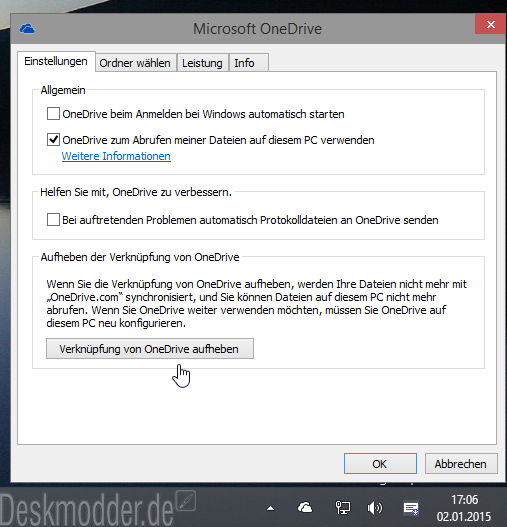Confirm settings with the OK button
This screenshot has height=527, width=507.
pos(380,464)
